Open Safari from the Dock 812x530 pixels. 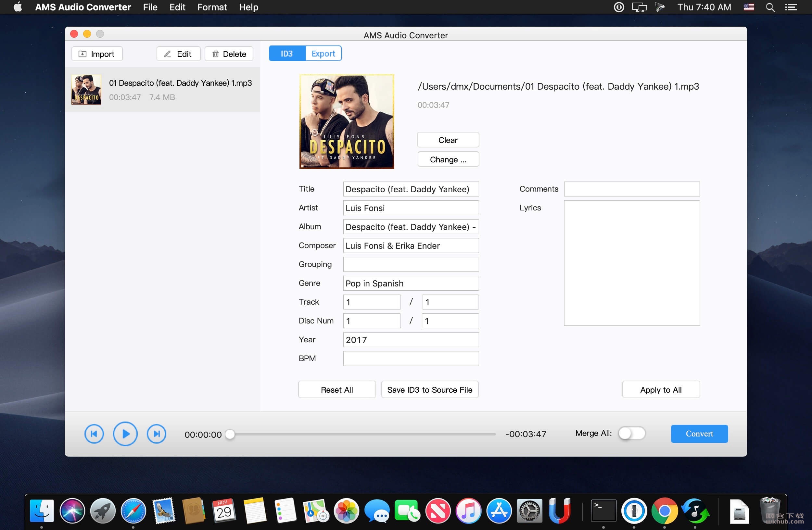pos(133,511)
